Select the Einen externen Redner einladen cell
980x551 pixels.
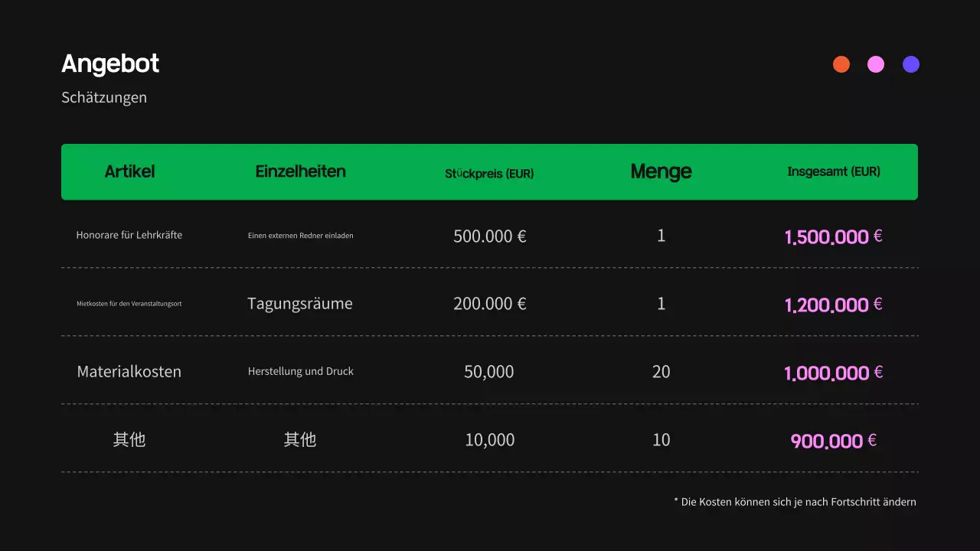[300, 236]
